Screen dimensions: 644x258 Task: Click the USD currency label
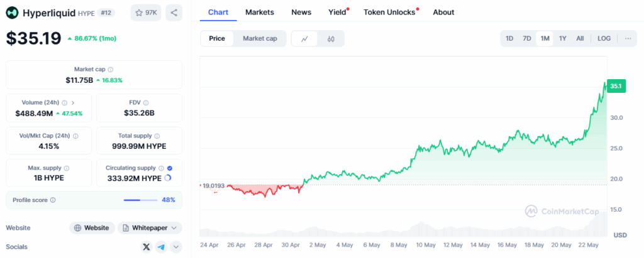coord(620,235)
